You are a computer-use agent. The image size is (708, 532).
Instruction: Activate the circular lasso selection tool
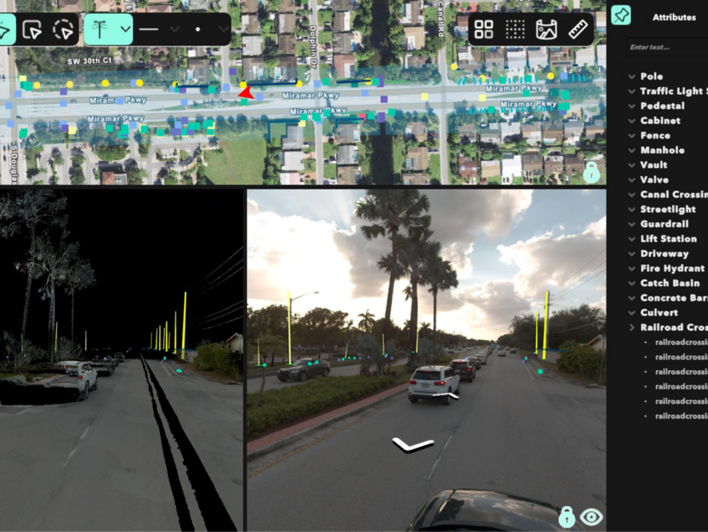point(64,30)
